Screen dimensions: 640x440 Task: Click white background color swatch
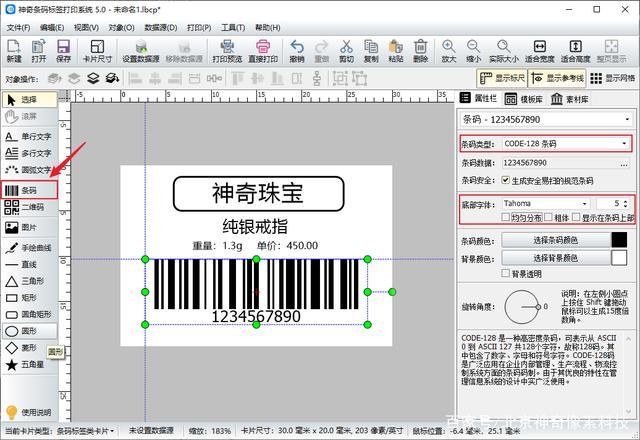coord(619,258)
